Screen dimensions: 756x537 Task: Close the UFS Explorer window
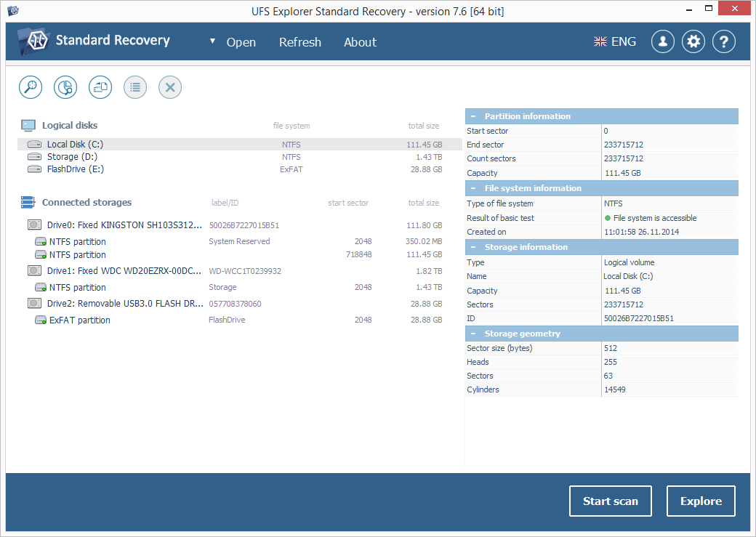pyautogui.click(x=734, y=8)
